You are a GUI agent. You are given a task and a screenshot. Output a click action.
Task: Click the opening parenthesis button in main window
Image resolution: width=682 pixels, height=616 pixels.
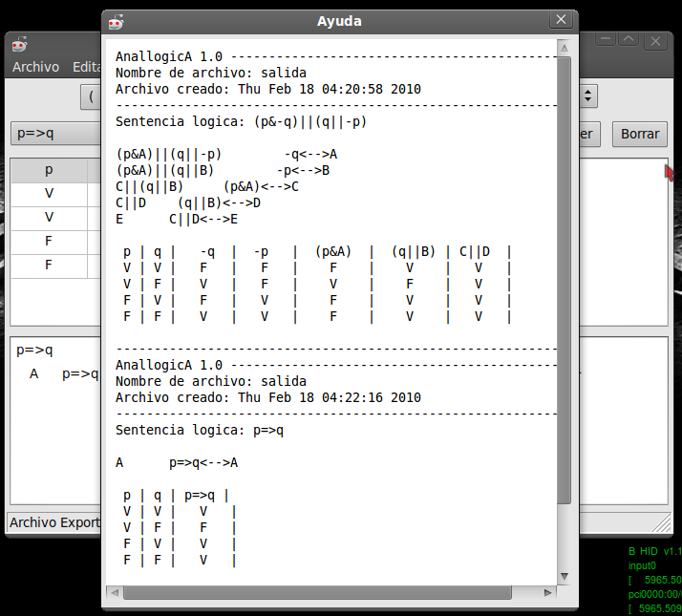click(91, 96)
